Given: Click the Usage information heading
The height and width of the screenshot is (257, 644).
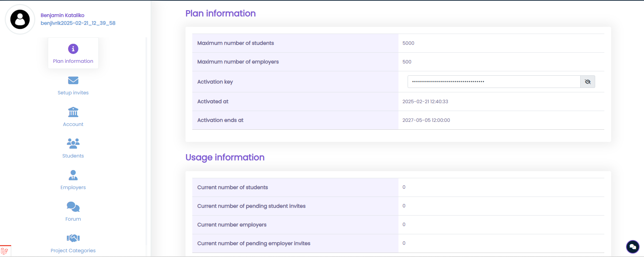Looking at the screenshot, I should (x=225, y=157).
